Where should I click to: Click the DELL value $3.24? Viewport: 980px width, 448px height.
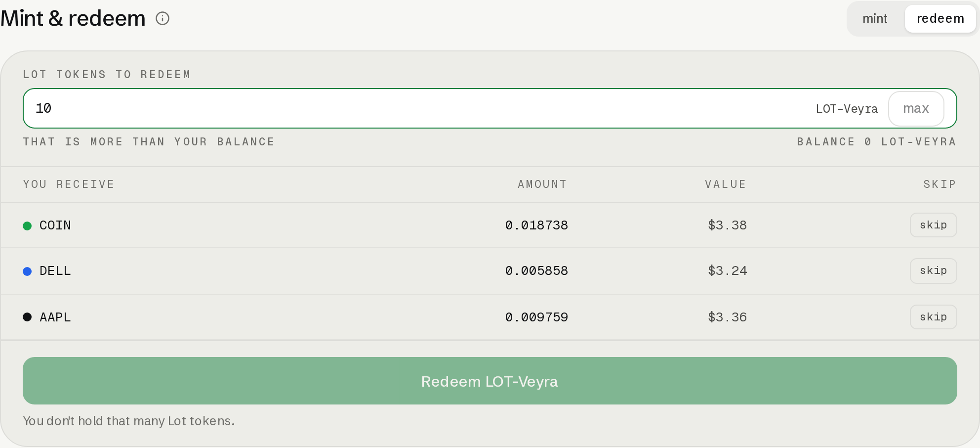[727, 271]
